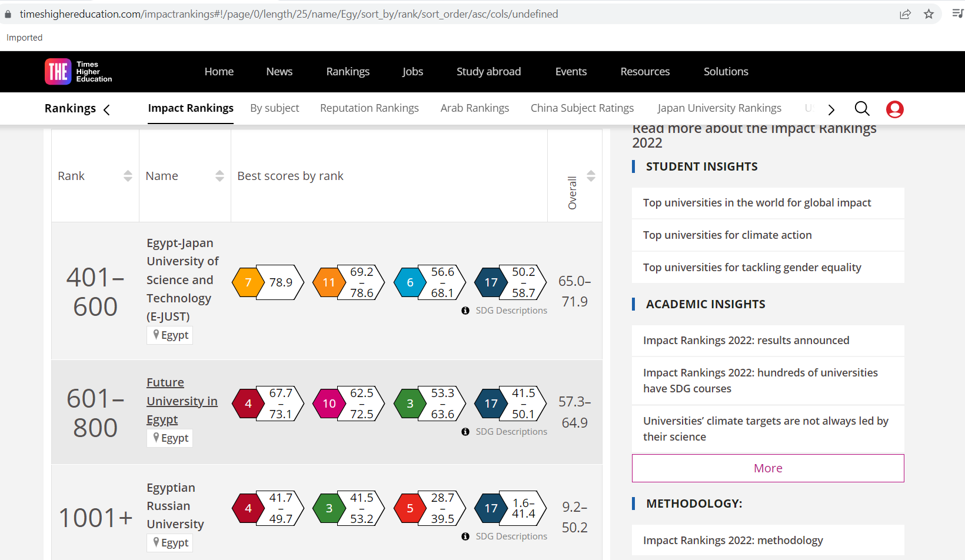Screen dimensions: 965x560
Task: Click SDG Descriptions info icon in E-JUST row
Action: tap(465, 311)
